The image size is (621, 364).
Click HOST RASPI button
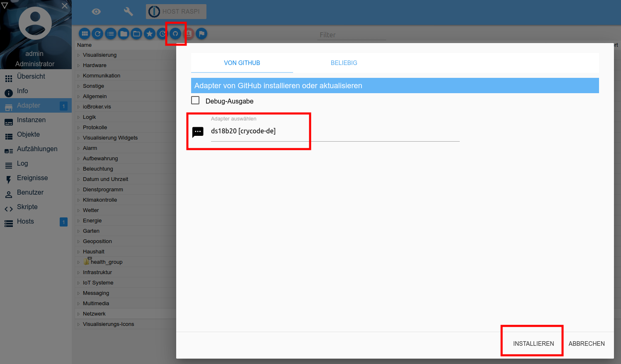coord(176,12)
